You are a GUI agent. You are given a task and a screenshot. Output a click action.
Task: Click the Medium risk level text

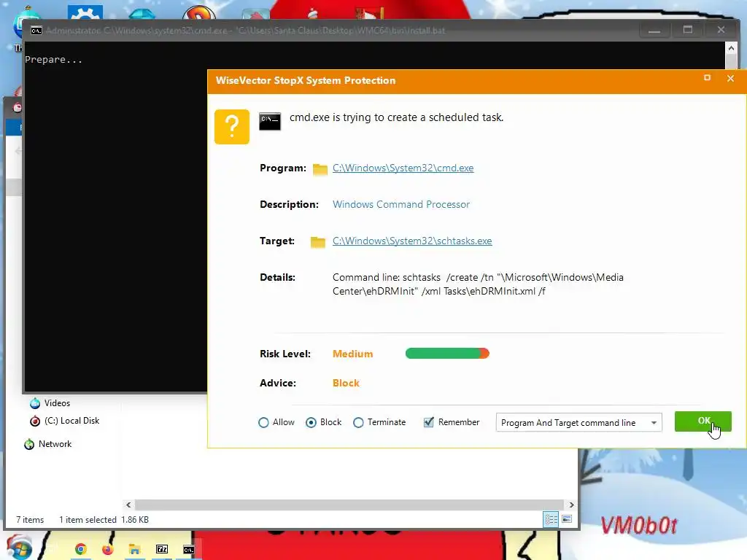352,354
